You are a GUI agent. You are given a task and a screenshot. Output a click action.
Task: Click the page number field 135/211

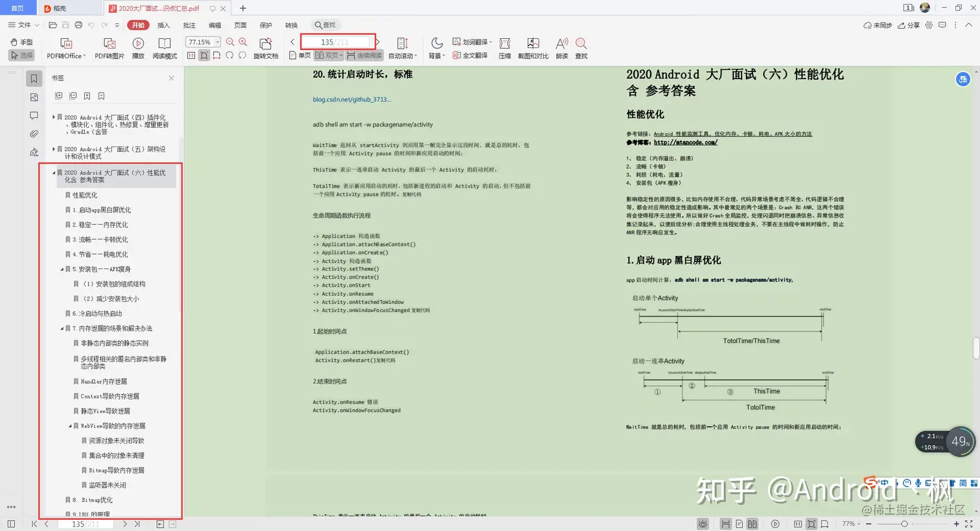click(334, 42)
